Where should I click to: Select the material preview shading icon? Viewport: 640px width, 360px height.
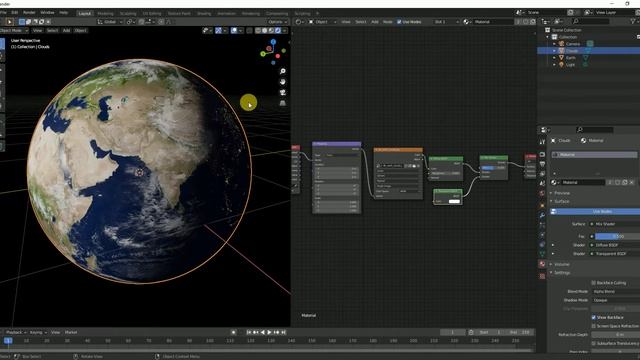point(271,31)
